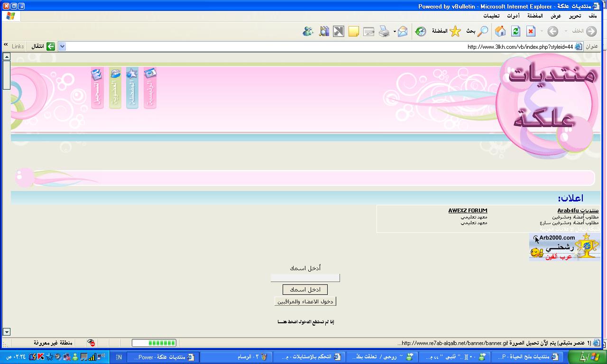The height and width of the screenshot is (364, 607).
Task: Open the History toolbar icon
Action: click(421, 32)
